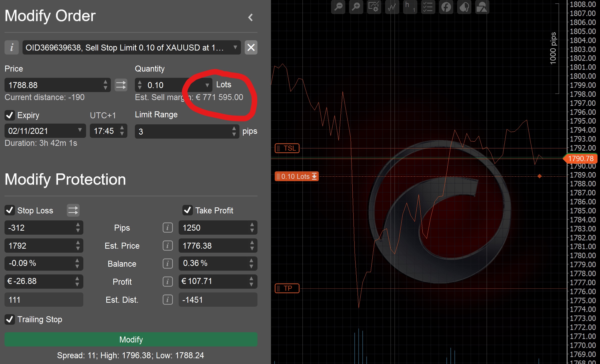Click the 1800.00 price axis label
The width and height of the screenshot is (600, 364).
(583, 76)
